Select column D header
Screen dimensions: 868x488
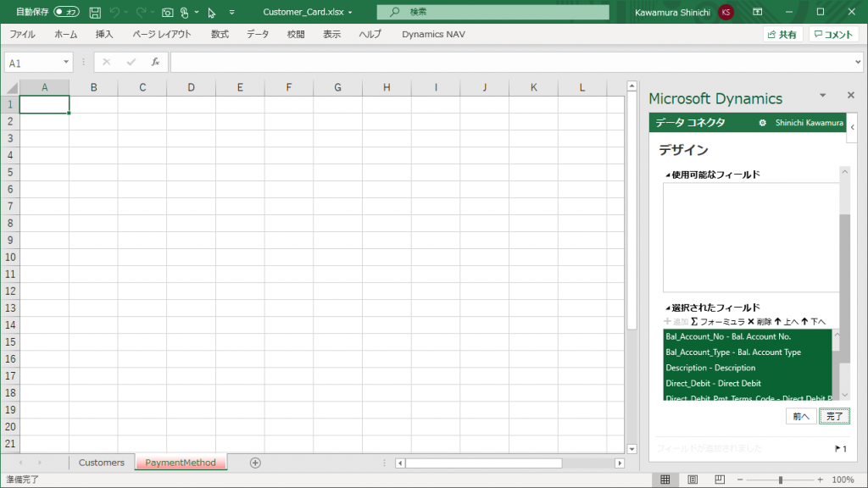(x=191, y=87)
